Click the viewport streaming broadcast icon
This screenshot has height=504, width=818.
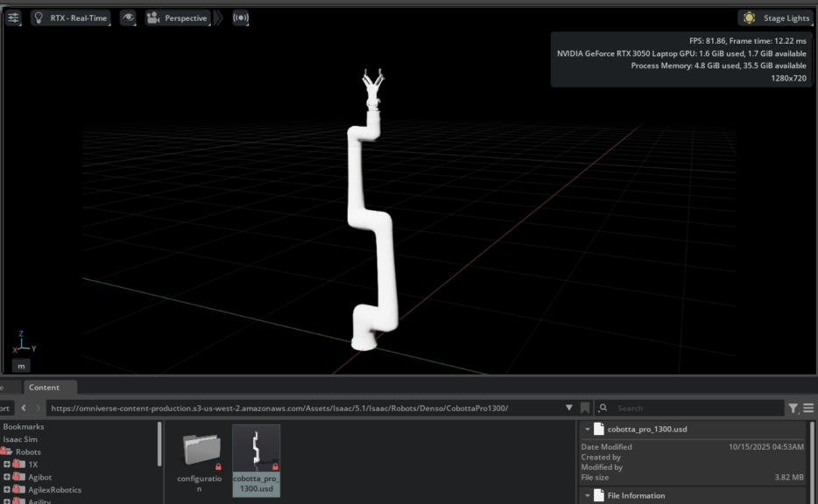coord(241,17)
